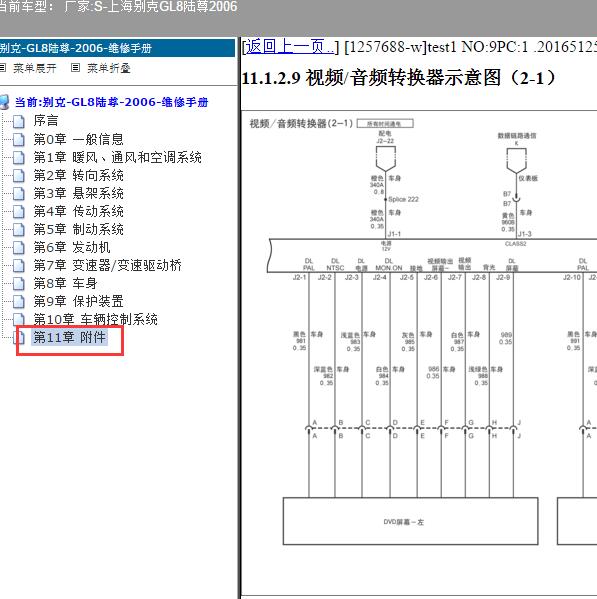Open 第7章 变速器/变速驱动桥
597x599 pixels.
[x=107, y=266]
